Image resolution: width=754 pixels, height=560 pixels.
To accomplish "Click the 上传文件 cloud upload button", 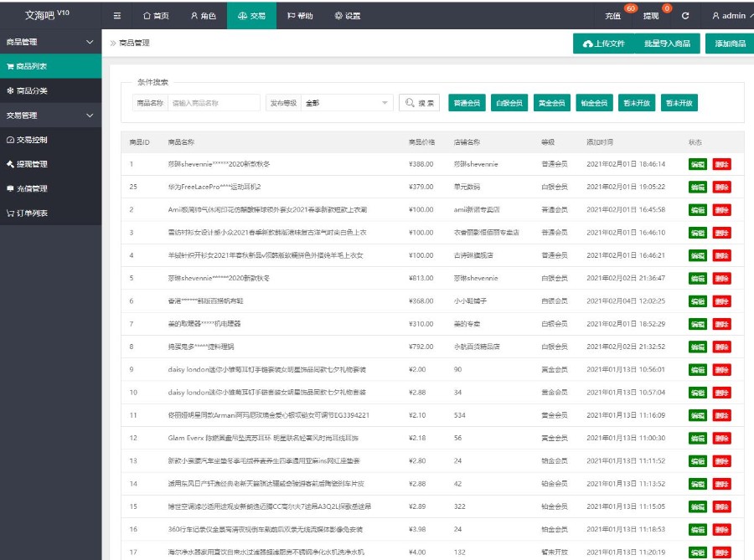I will (603, 44).
